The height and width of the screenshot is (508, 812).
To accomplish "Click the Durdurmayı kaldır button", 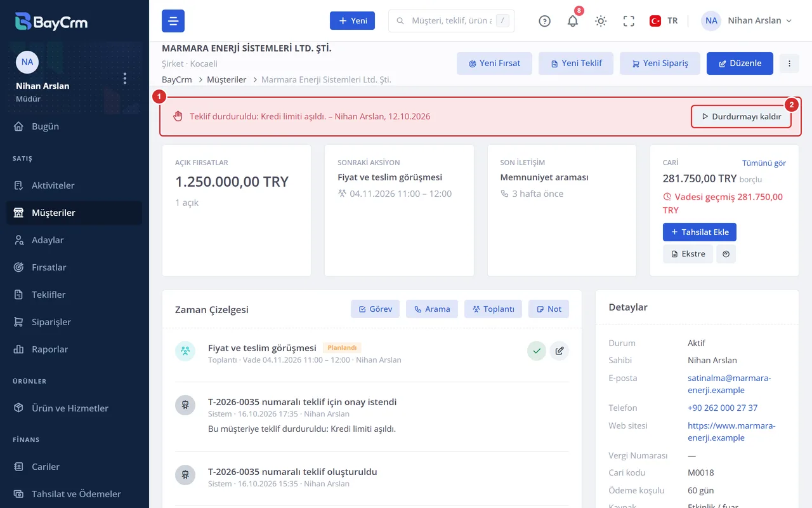I will 741,117.
